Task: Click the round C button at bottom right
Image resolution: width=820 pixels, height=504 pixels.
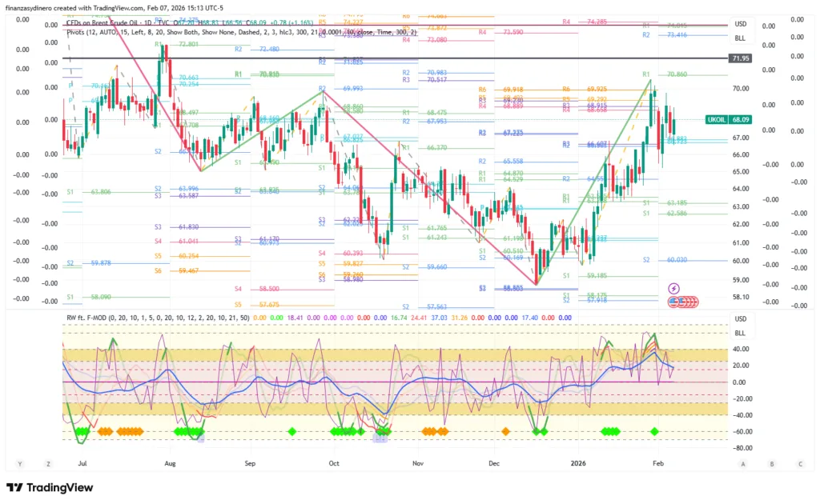Action: 800,464
